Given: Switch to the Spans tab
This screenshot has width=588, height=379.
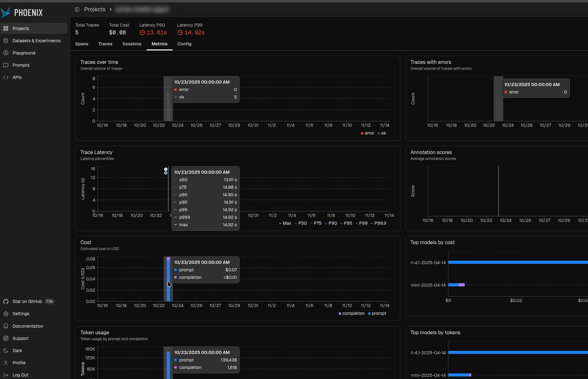Looking at the screenshot, I should [82, 44].
